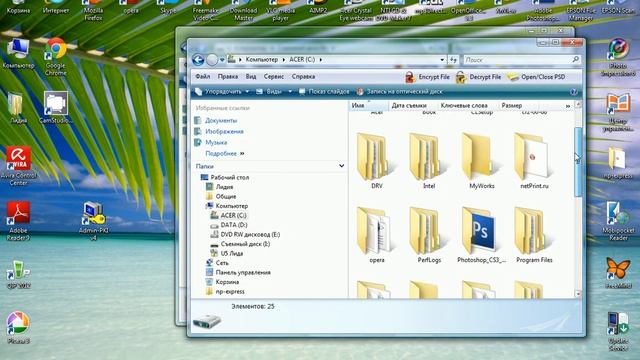Open the Правка menu
The width and height of the screenshot is (640, 360).
click(228, 76)
